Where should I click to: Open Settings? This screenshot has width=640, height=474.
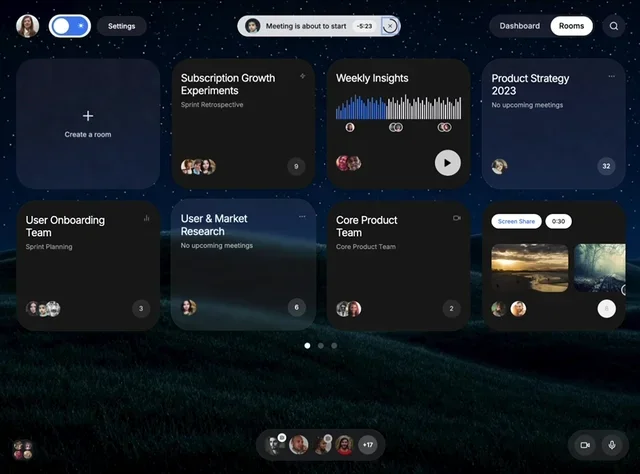121,26
